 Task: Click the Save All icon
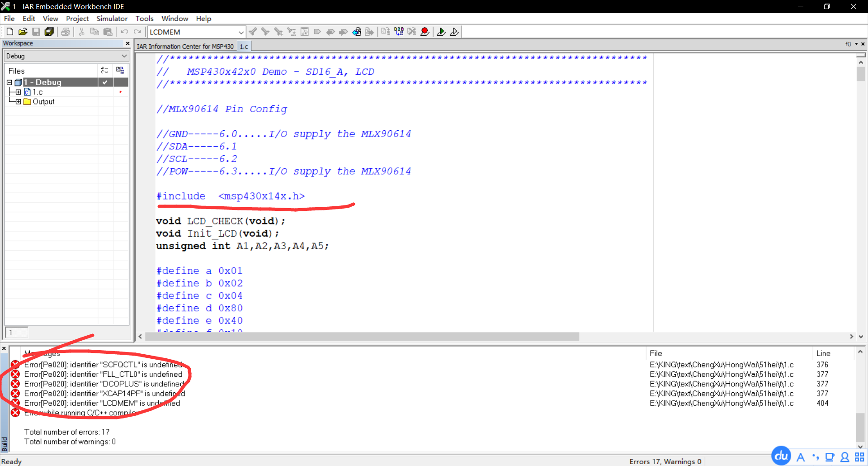[x=49, y=32]
